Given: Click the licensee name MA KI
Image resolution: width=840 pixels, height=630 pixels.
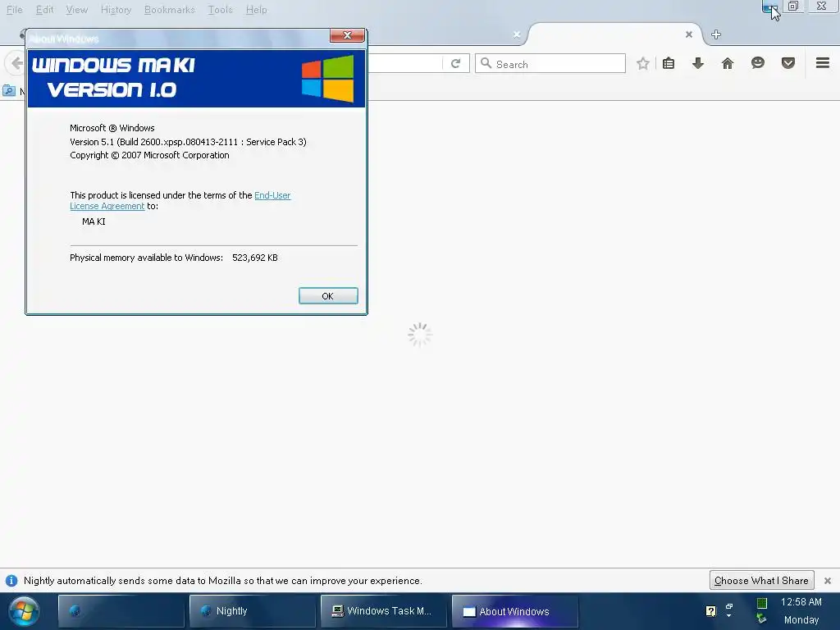Looking at the screenshot, I should [x=94, y=221].
